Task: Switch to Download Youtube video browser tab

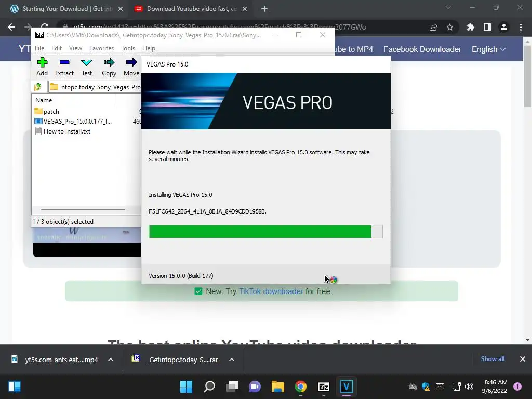Action: click(x=191, y=9)
